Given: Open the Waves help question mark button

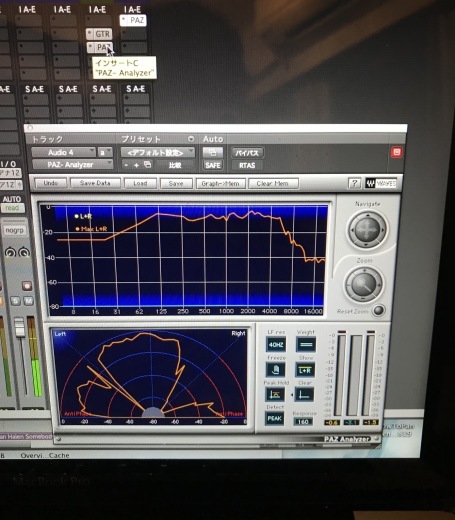Looking at the screenshot, I should (354, 183).
